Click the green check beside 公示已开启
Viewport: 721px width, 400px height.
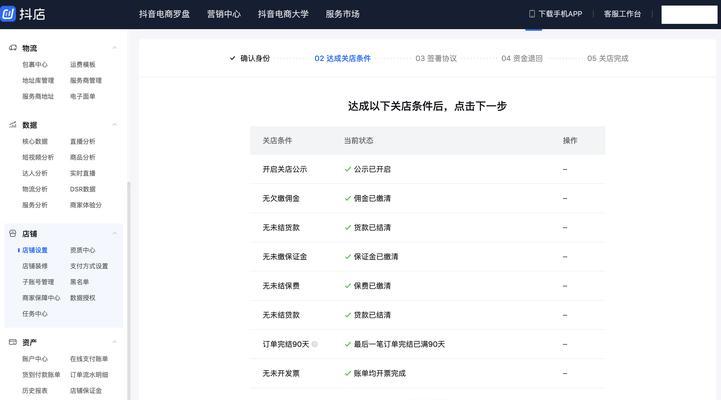[x=348, y=169]
